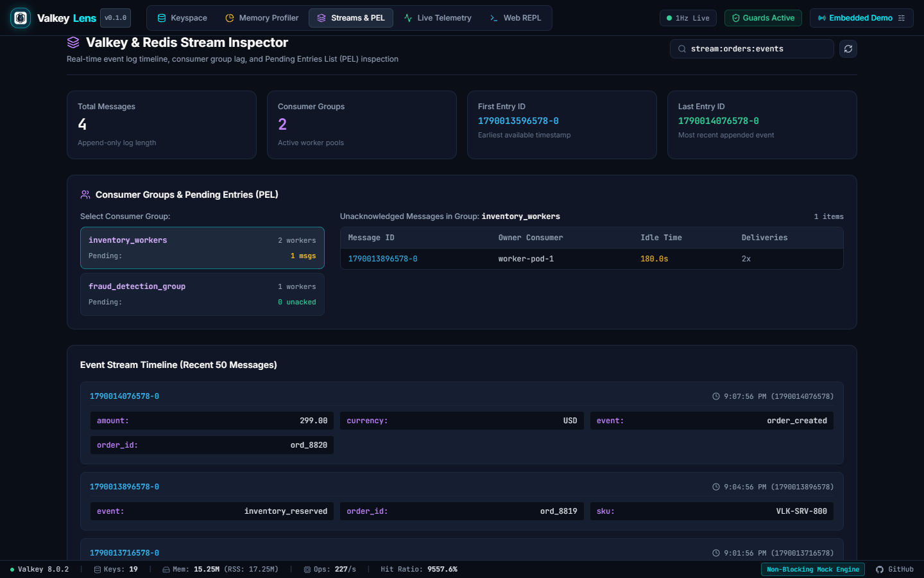Click the worker-pod-1 owner cell
Viewport: 924px width, 578px height.
pos(526,259)
